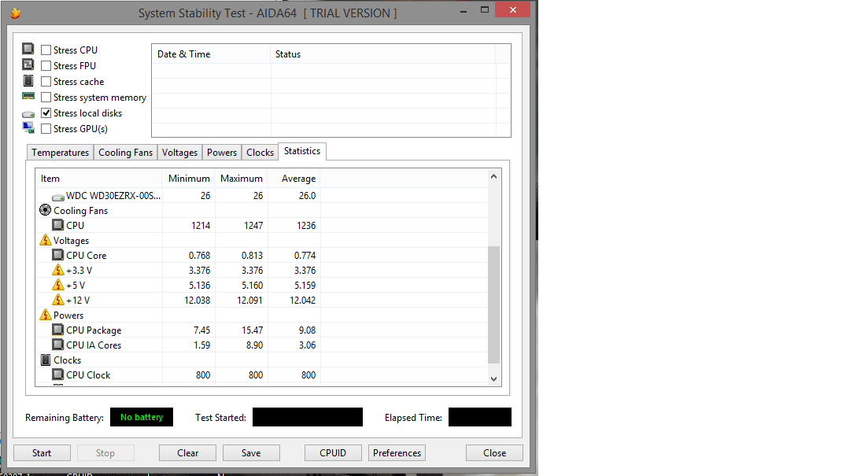Sort by the Minimum column header
This screenshot has width=868, height=476.
188,179
